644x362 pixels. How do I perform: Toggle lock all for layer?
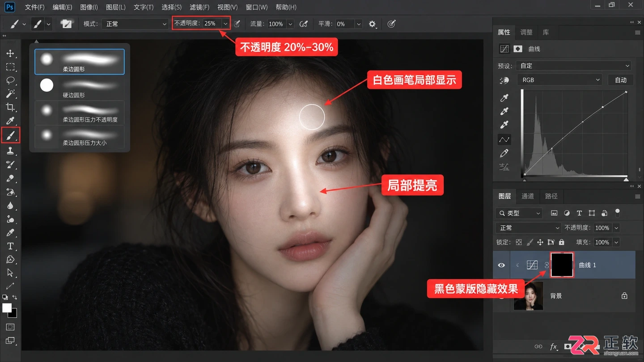pyautogui.click(x=562, y=242)
